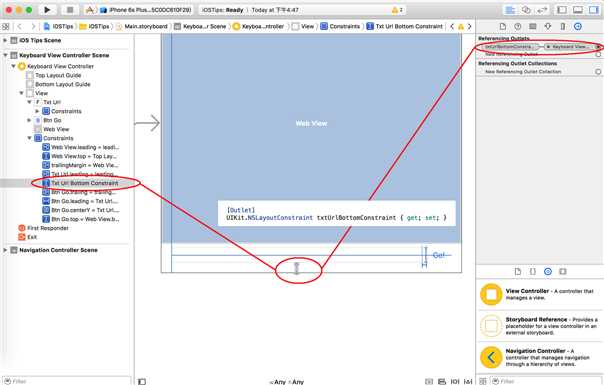Select Storyboard Reference in the Object library
Image resolution: width=604 pixels, height=385 pixels.
(539, 326)
